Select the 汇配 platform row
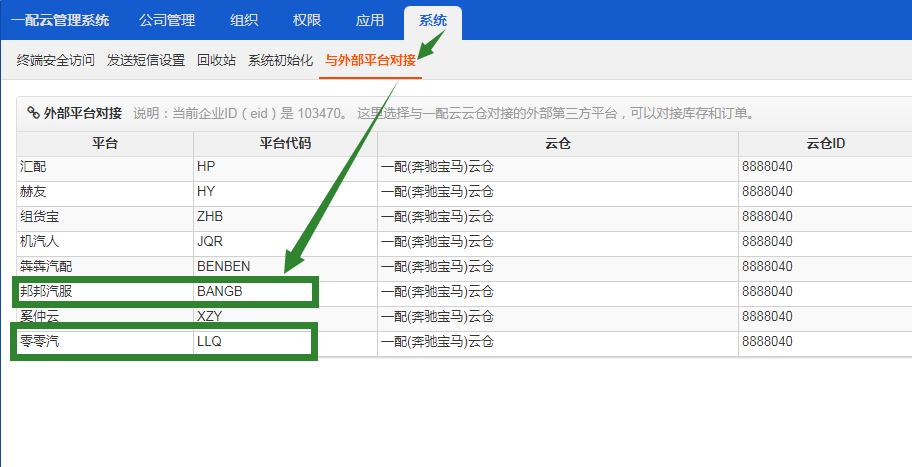Screen dimensions: 912x467 (x=34, y=167)
